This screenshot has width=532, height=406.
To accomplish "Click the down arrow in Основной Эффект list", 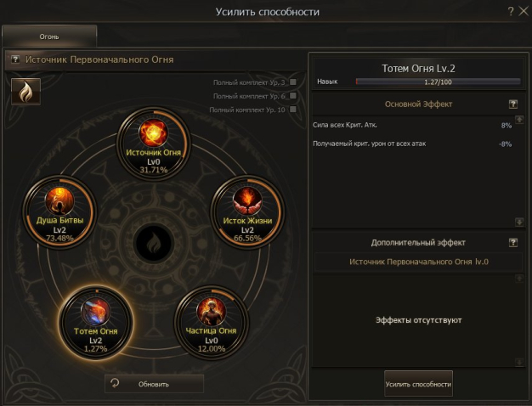I will [519, 222].
